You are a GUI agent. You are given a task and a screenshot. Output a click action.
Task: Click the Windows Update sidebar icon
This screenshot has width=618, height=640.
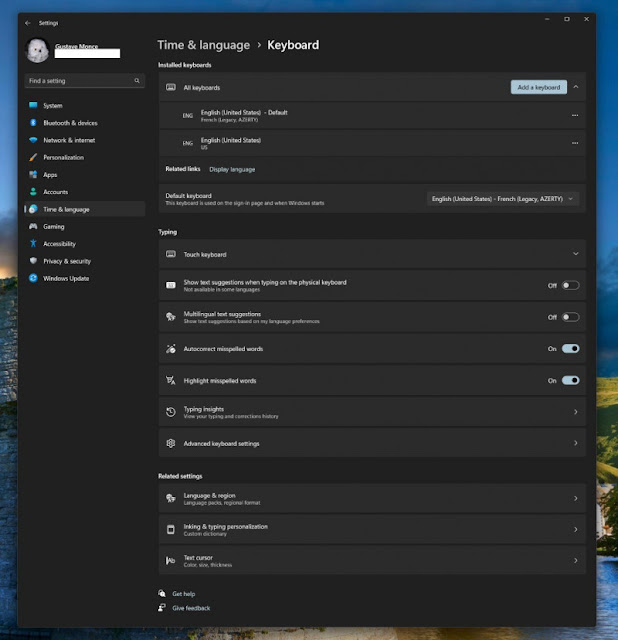33,278
